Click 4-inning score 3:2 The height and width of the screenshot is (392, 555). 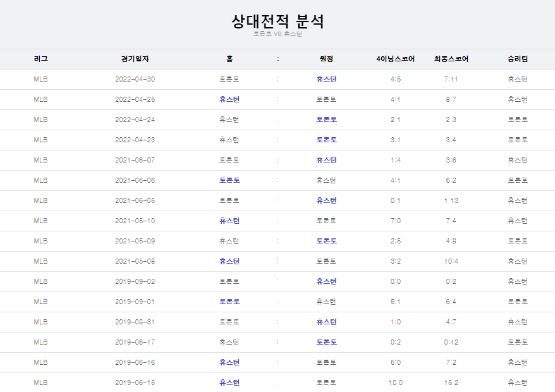pos(396,261)
